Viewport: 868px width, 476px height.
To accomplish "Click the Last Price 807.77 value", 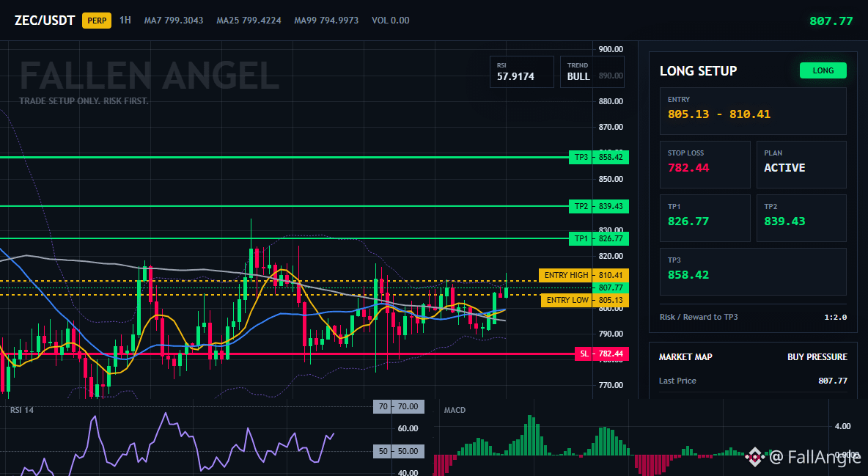I will [x=833, y=381].
